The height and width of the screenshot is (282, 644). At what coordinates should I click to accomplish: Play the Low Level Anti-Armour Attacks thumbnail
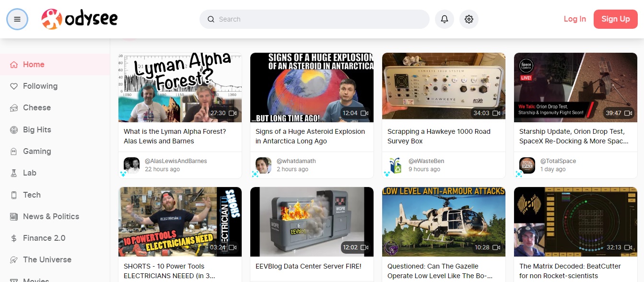click(x=444, y=222)
